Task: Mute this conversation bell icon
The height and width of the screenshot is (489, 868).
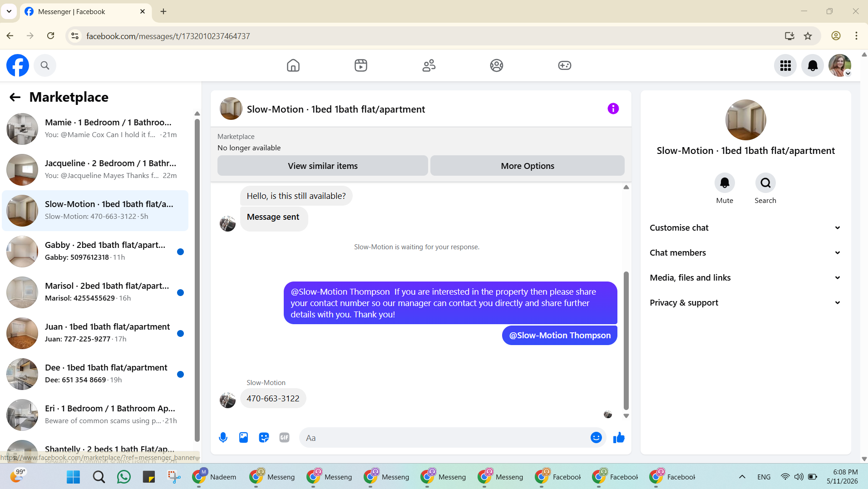Action: click(x=725, y=183)
